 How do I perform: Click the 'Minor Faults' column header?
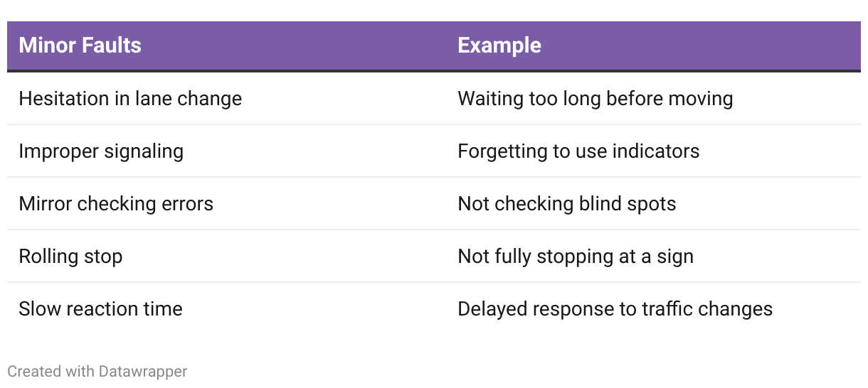click(x=80, y=45)
